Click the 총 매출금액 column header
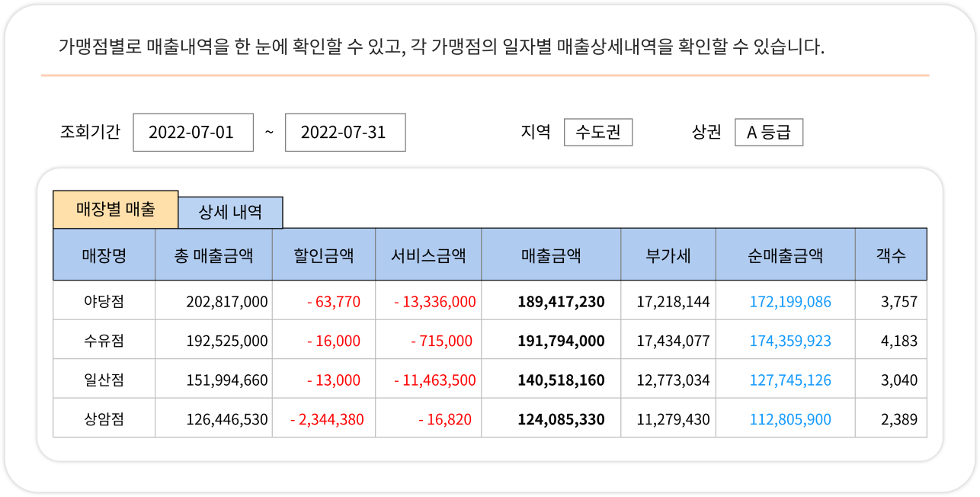 click(x=212, y=254)
